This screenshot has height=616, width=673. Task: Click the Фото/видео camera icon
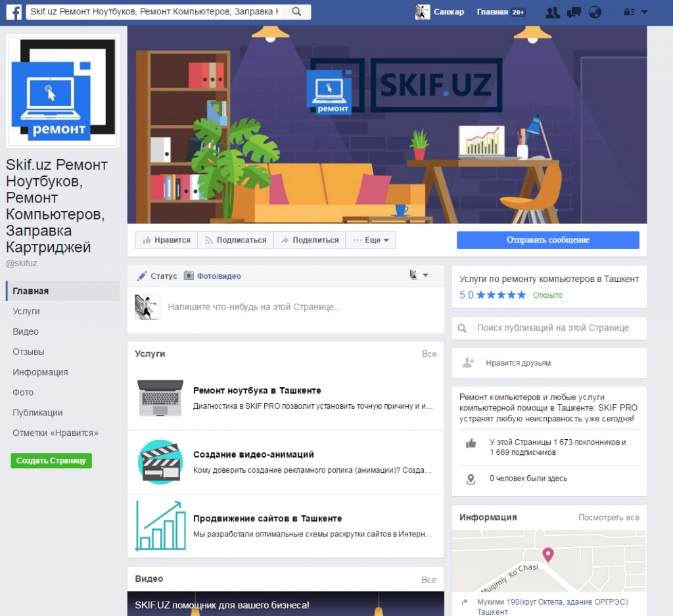coord(189,276)
